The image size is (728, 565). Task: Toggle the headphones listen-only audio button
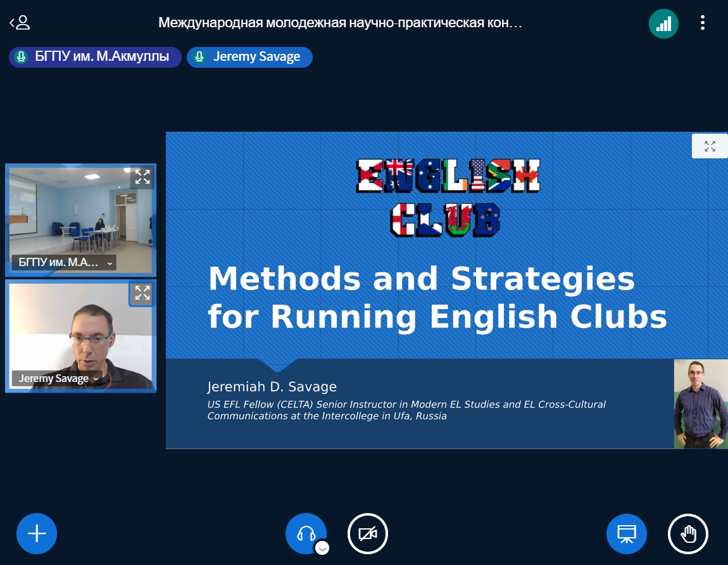[x=306, y=533]
